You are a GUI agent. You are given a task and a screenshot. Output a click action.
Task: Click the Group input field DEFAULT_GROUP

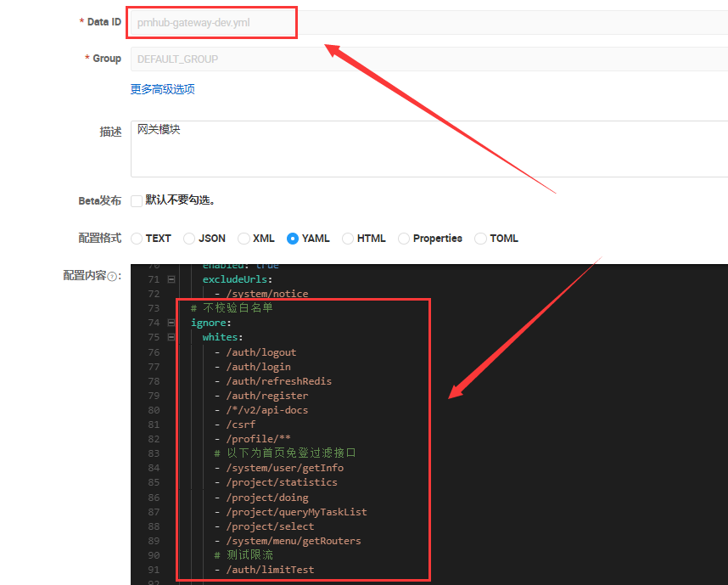coord(429,59)
